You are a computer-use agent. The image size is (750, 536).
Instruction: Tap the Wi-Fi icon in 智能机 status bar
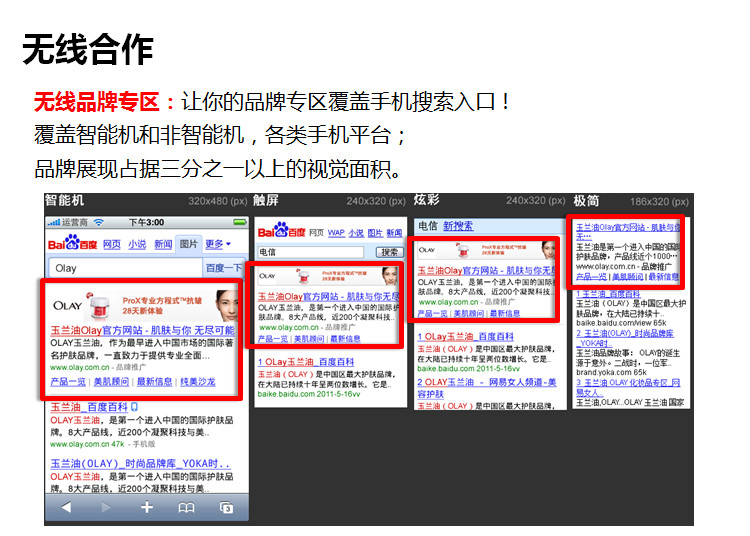[99, 222]
